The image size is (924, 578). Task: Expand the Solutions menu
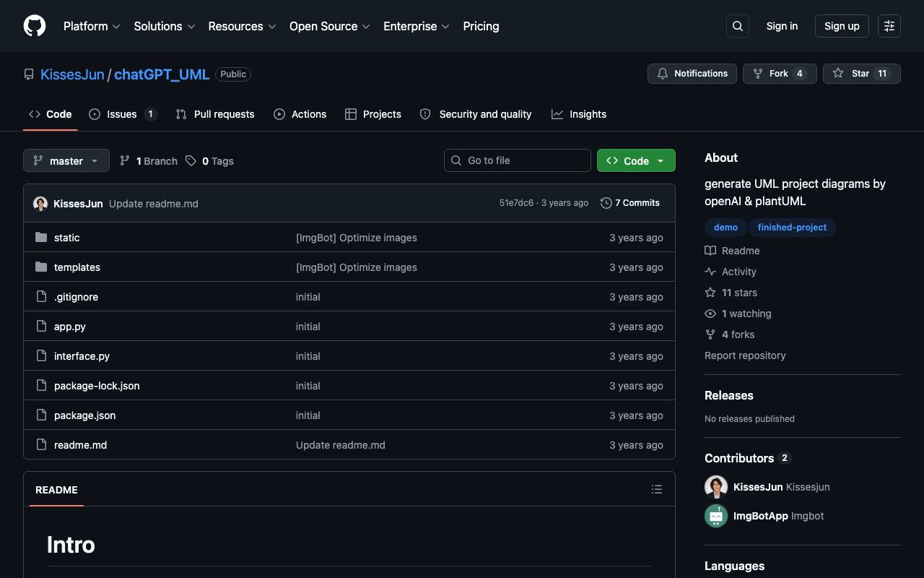coord(165,26)
